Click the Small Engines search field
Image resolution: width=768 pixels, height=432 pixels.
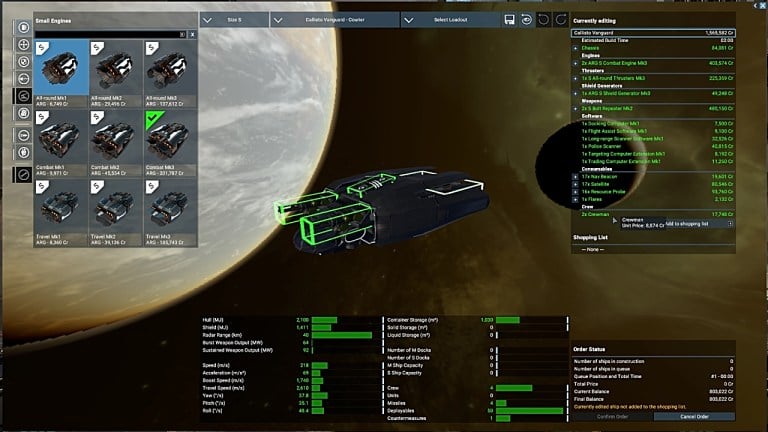[x=110, y=34]
